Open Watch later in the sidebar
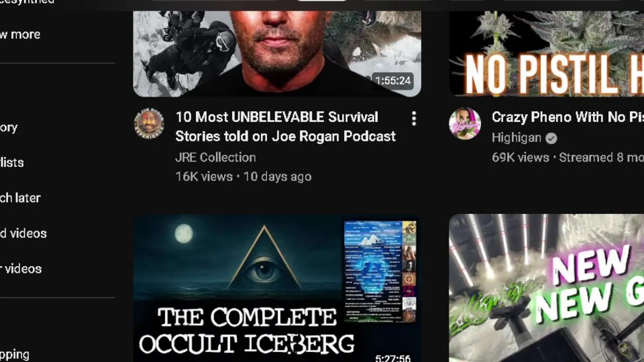The width and height of the screenshot is (644, 362). [x=20, y=198]
